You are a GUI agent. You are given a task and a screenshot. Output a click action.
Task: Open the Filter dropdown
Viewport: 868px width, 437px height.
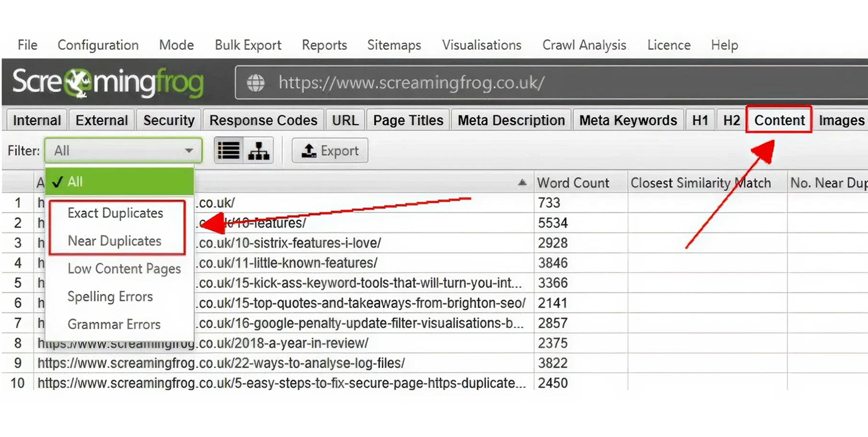tap(123, 150)
